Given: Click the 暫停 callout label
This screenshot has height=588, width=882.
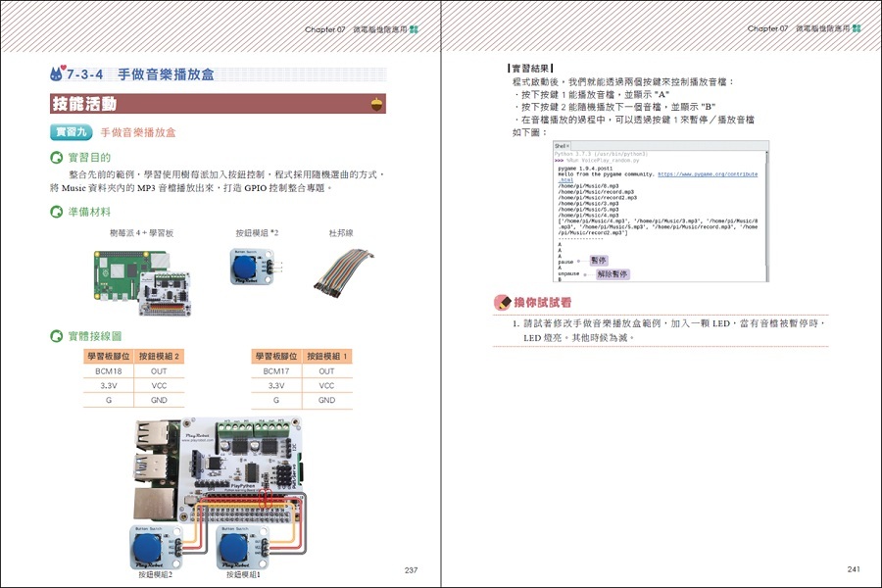Looking at the screenshot, I should tap(598, 261).
